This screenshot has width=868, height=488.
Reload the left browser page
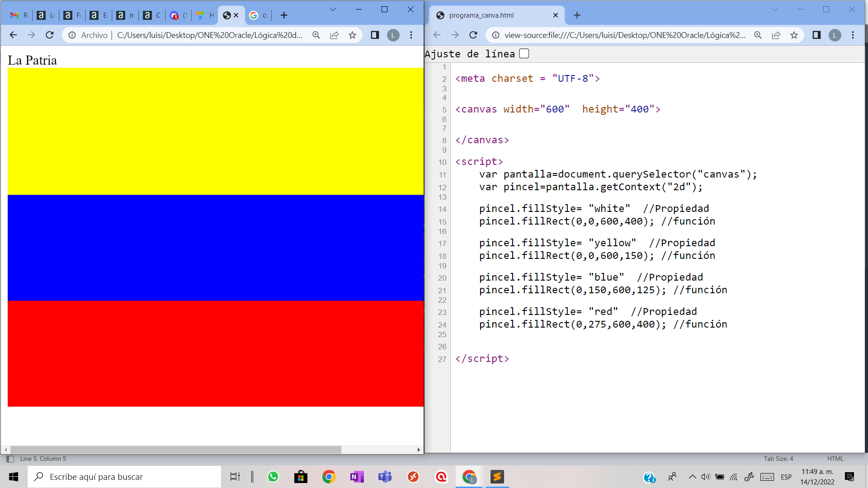click(x=50, y=35)
